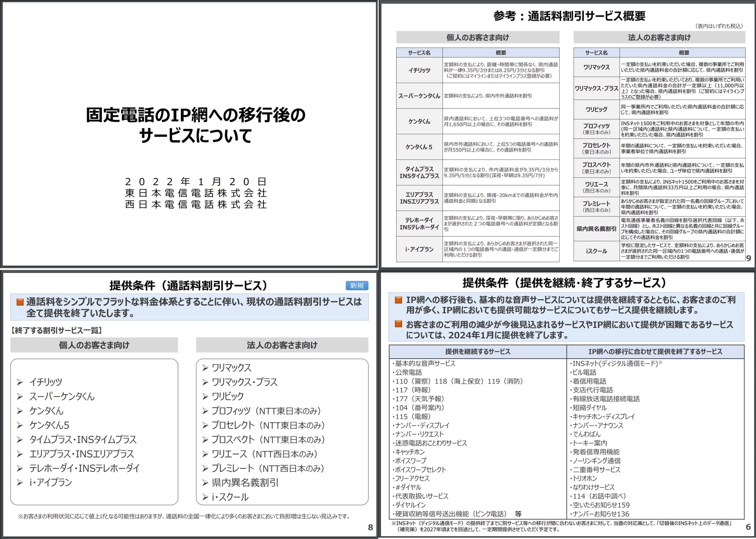Click イチリッツ cell in reference table
The height and width of the screenshot is (539, 756).
[419, 70]
